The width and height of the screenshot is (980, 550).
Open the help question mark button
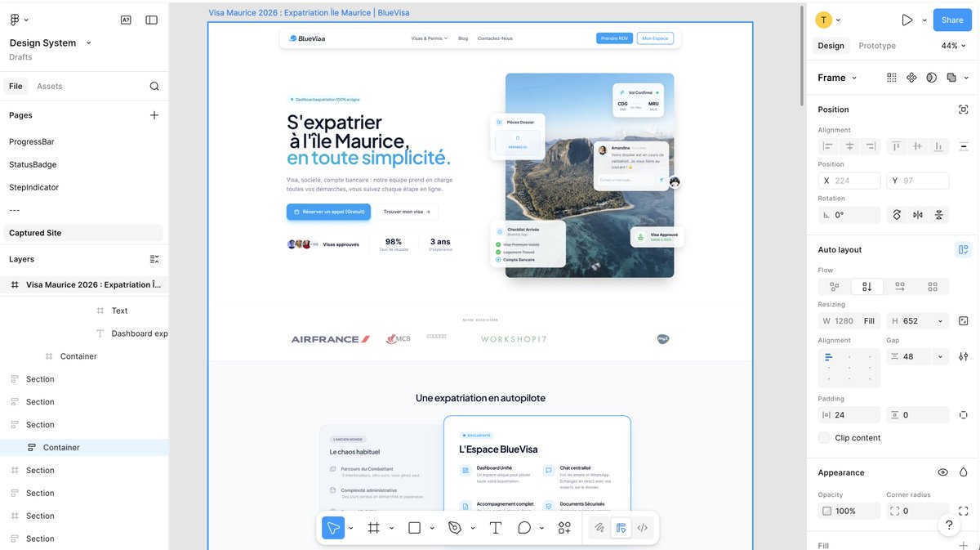(949, 525)
